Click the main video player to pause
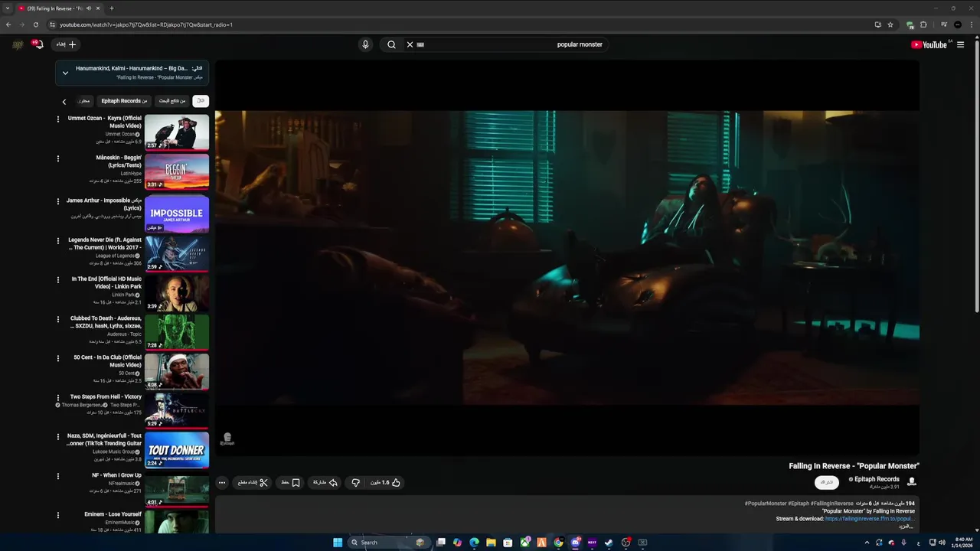This screenshot has height=551, width=980. pos(567,258)
